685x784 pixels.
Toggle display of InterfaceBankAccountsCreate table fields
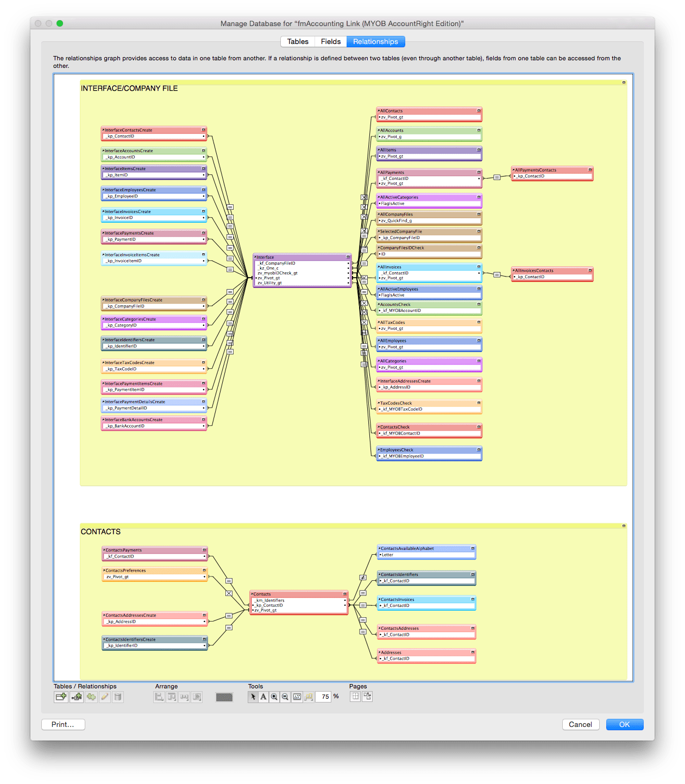click(204, 419)
